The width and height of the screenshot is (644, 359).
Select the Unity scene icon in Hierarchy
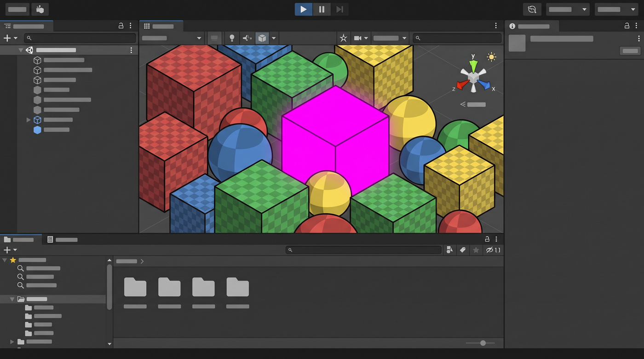coord(29,50)
